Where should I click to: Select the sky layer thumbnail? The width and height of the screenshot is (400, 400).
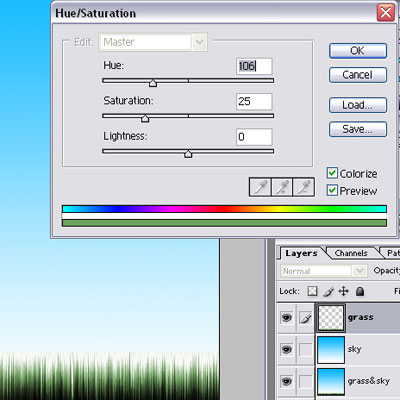pos(331,350)
